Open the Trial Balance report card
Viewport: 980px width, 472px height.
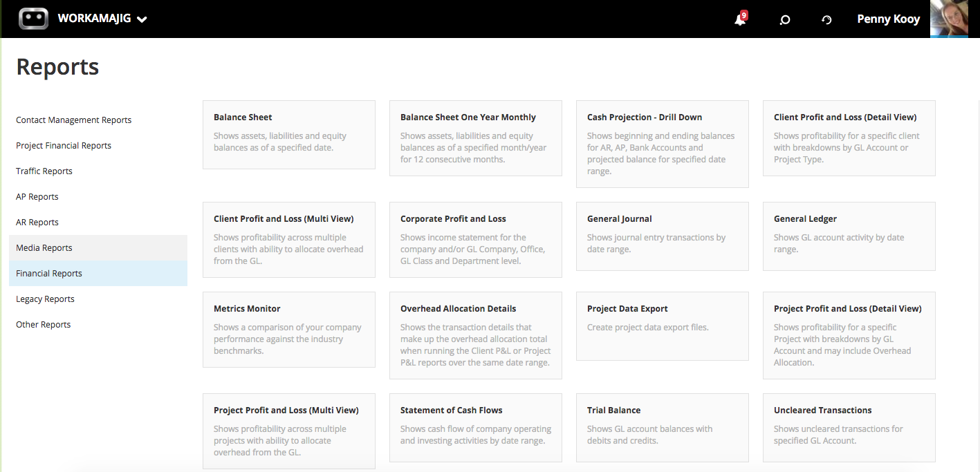click(x=662, y=427)
